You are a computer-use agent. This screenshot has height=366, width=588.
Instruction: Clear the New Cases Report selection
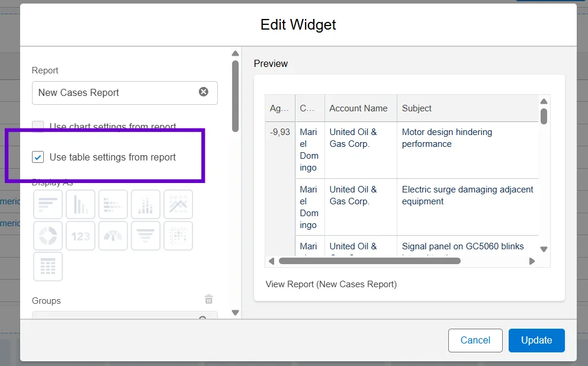click(x=204, y=92)
